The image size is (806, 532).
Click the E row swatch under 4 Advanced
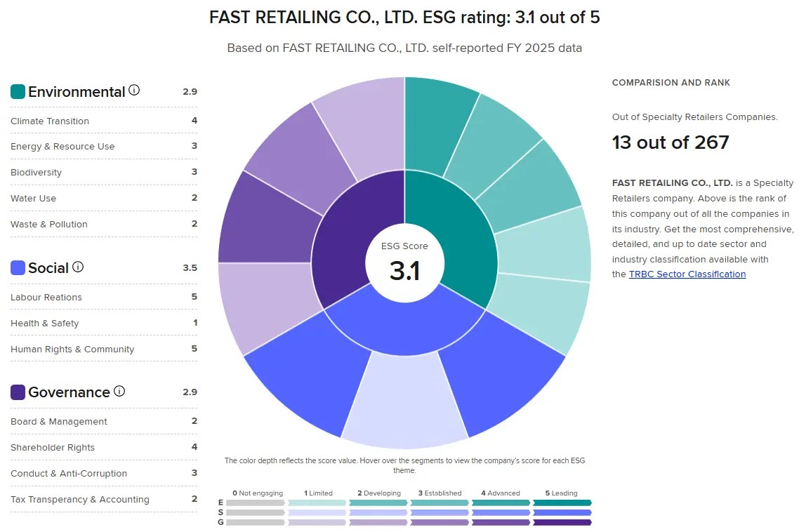(501, 503)
